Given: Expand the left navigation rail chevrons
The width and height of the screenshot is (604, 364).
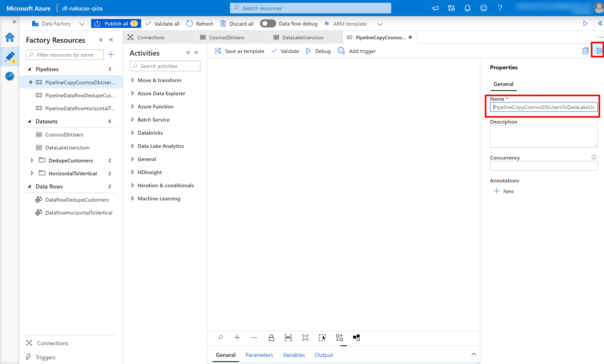Looking at the screenshot, I should pos(14,22).
